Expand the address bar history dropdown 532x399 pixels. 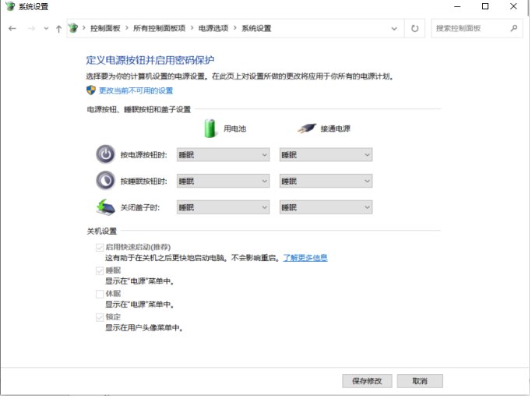click(x=394, y=29)
